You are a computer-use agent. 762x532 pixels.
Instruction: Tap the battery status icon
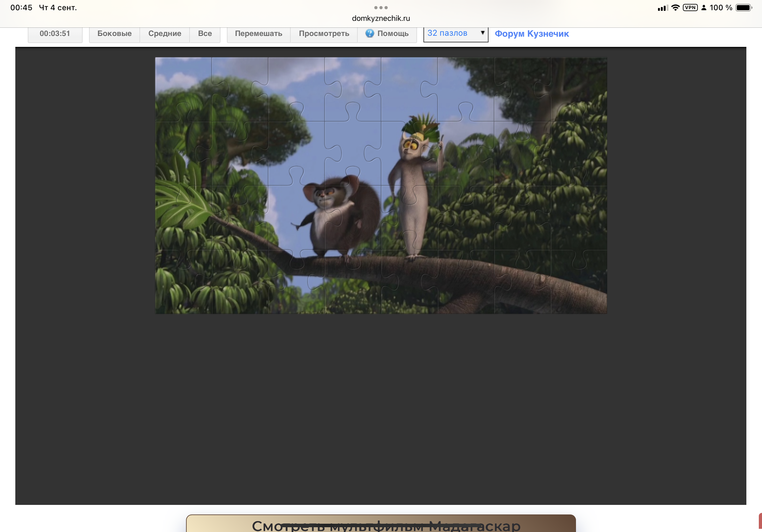pyautogui.click(x=744, y=8)
